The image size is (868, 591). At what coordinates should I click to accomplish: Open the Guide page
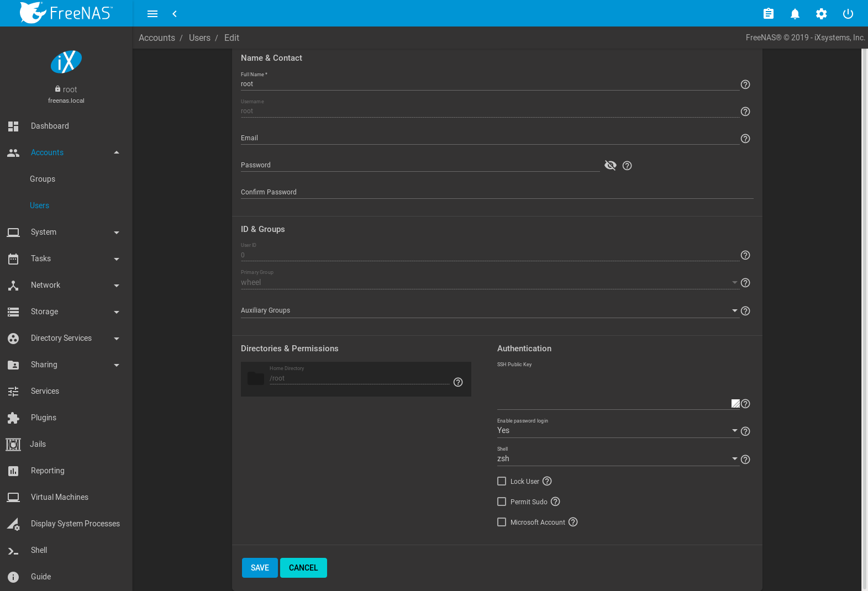point(66,577)
